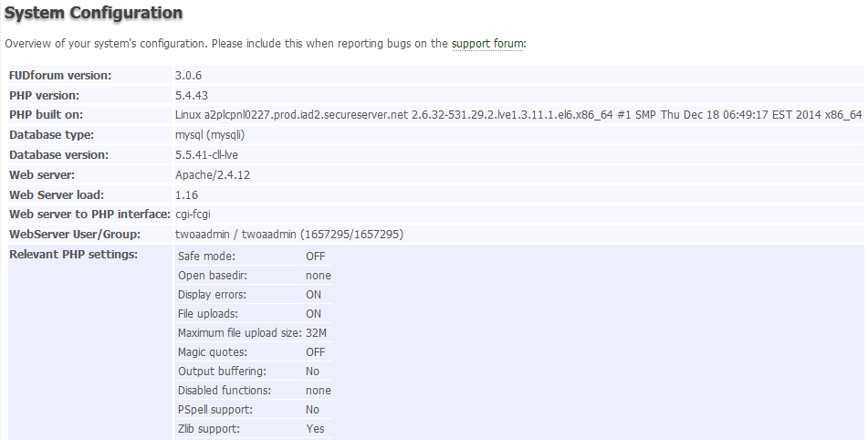Click the Magic quotes OFF value

pos(316,352)
